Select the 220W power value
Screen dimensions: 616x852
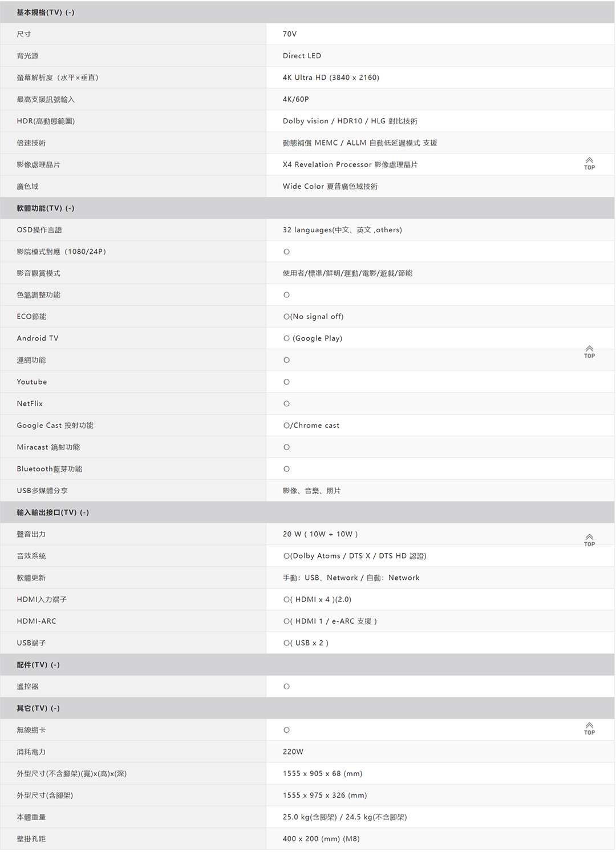click(x=293, y=752)
